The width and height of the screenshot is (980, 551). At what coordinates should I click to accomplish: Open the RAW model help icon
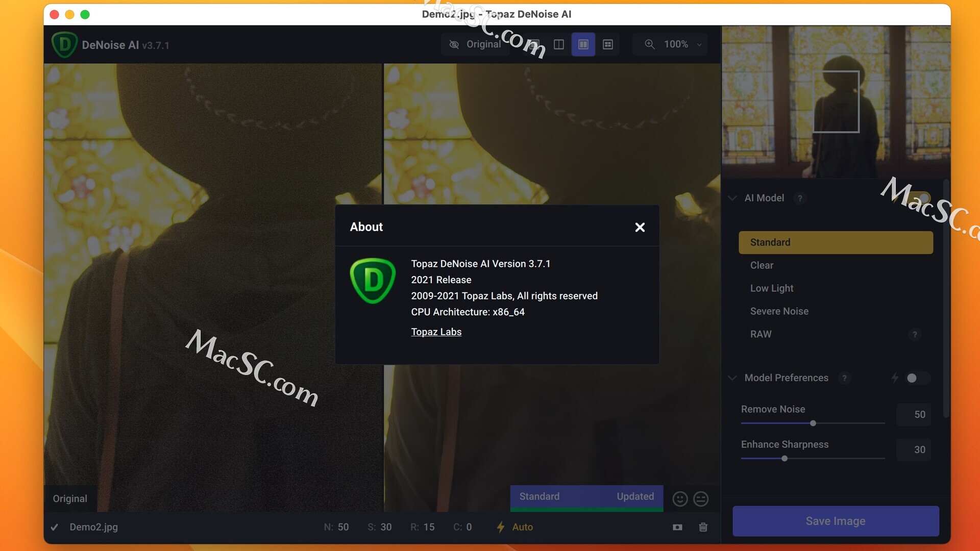click(915, 335)
